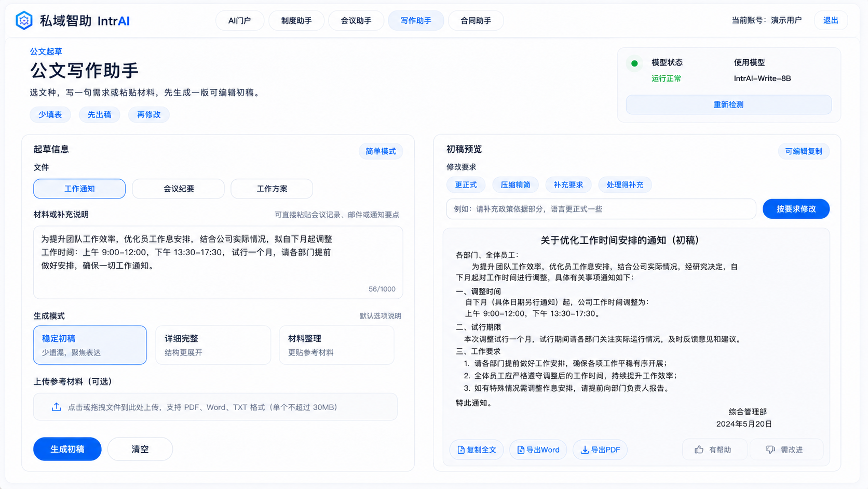Click the IntrAI-Write-8B model name
Viewport: 868px width, 489px height.
[x=762, y=78]
